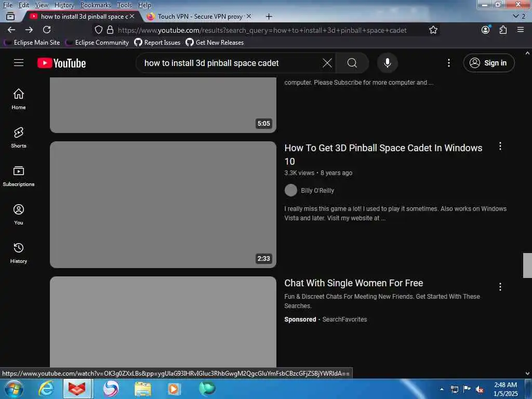
Task: Open more options for Windows 10 pinball video
Action: pos(500,146)
